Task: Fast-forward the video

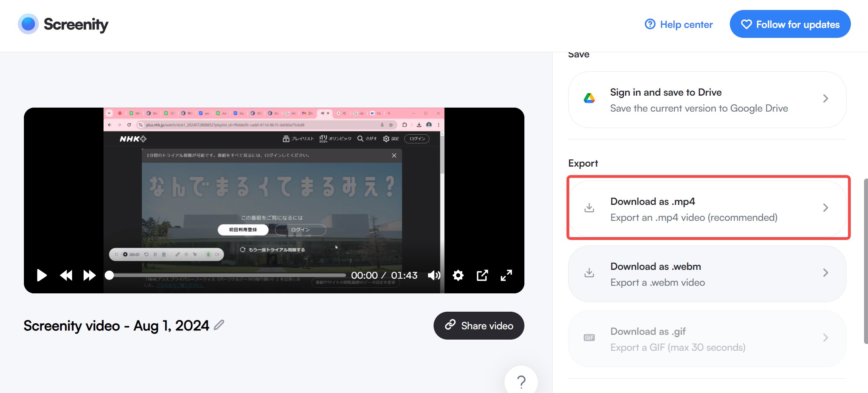Action: (90, 275)
